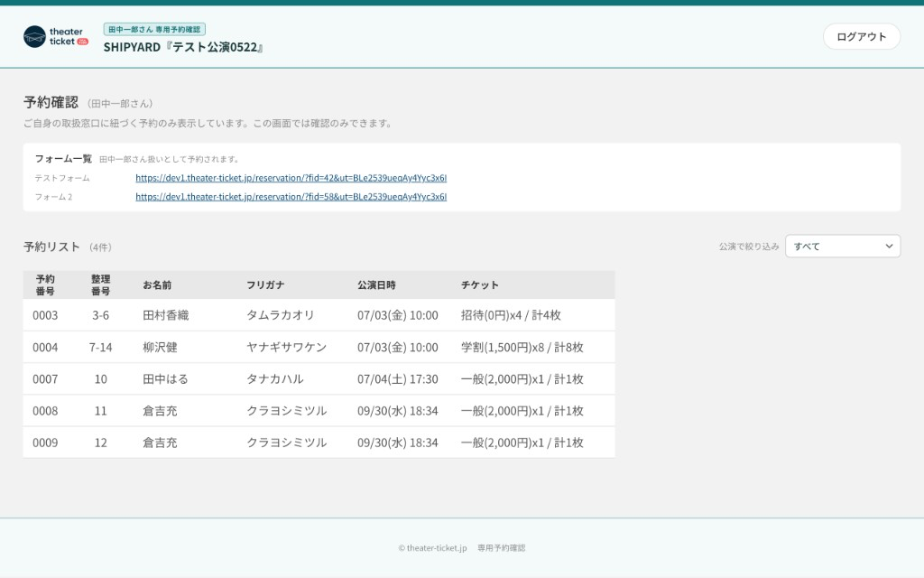Select reservation number 0008
This screenshot has height=578, width=924.
click(x=45, y=411)
